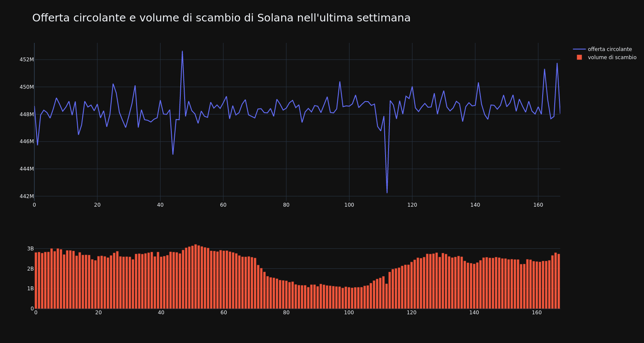The height and width of the screenshot is (343, 644).
Task: Click the 2B label on volume axis
Action: pyautogui.click(x=30, y=269)
